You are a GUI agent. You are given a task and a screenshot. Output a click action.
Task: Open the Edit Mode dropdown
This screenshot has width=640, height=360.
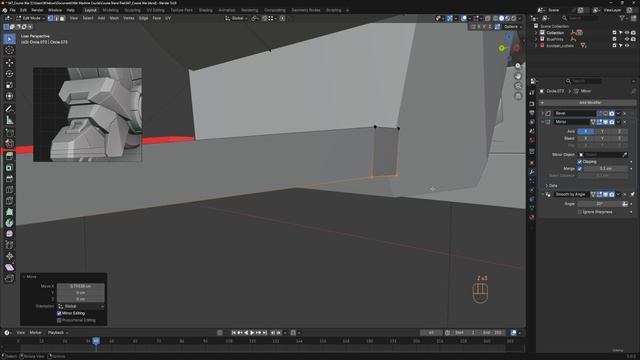pos(30,18)
